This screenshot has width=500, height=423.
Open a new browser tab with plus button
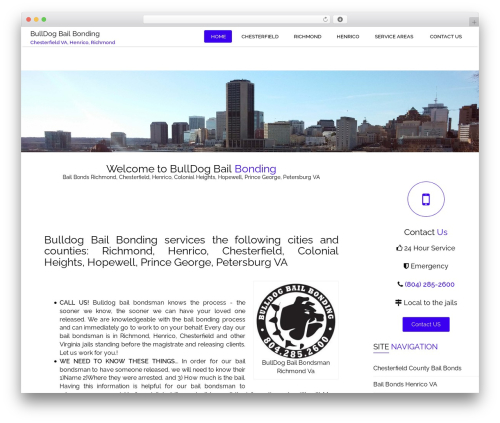pyautogui.click(x=474, y=22)
